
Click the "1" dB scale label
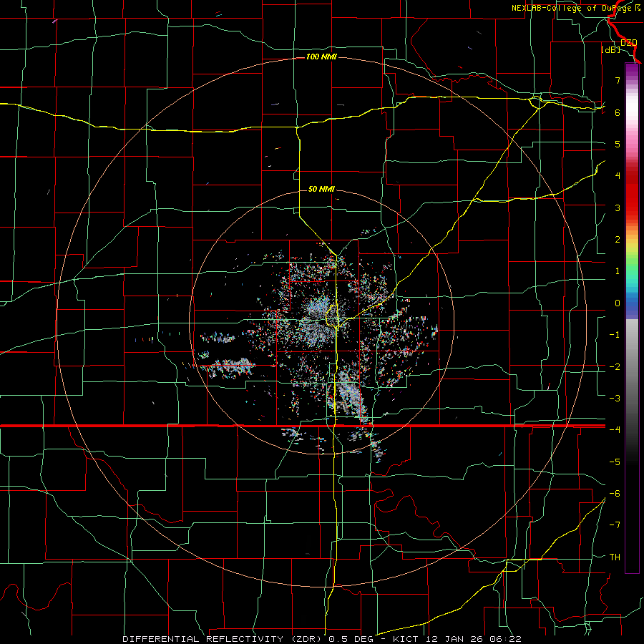(x=618, y=271)
